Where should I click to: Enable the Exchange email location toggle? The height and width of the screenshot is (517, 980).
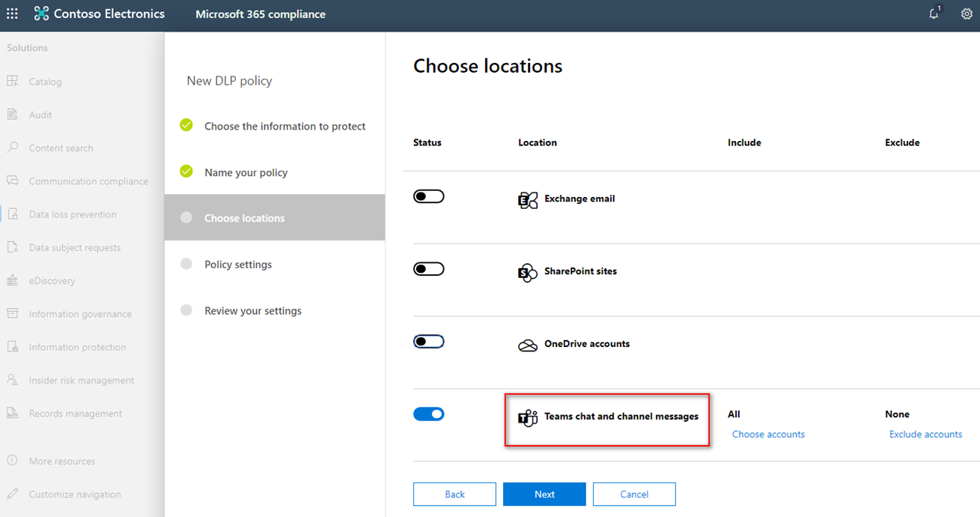429,196
